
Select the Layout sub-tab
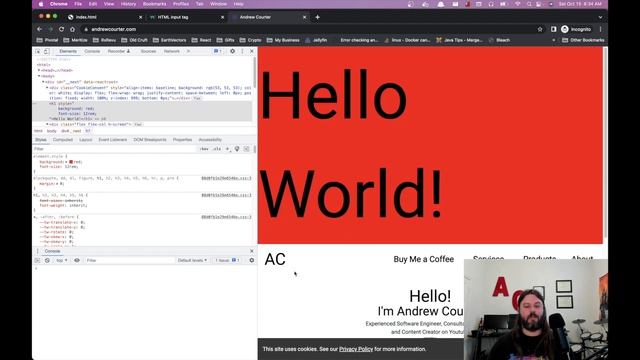[x=86, y=140]
